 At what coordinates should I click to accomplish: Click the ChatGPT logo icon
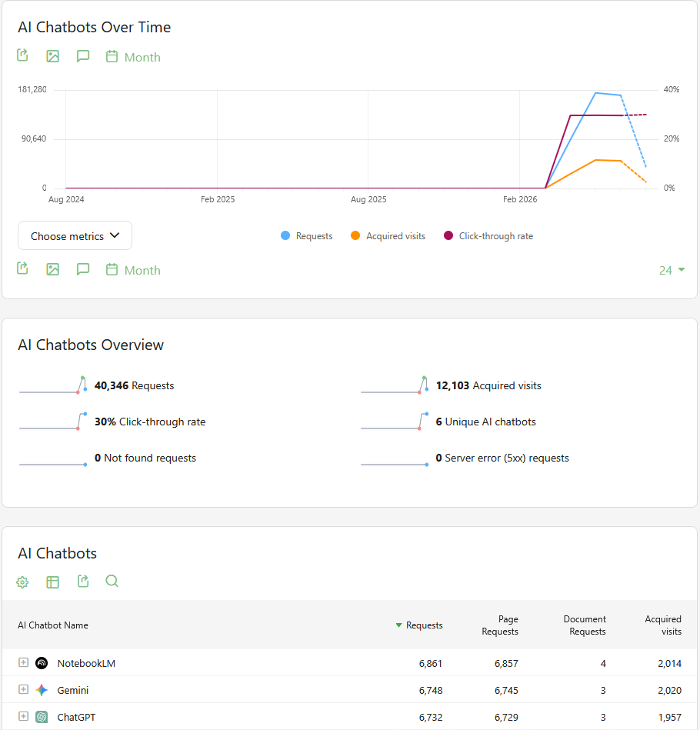42,717
